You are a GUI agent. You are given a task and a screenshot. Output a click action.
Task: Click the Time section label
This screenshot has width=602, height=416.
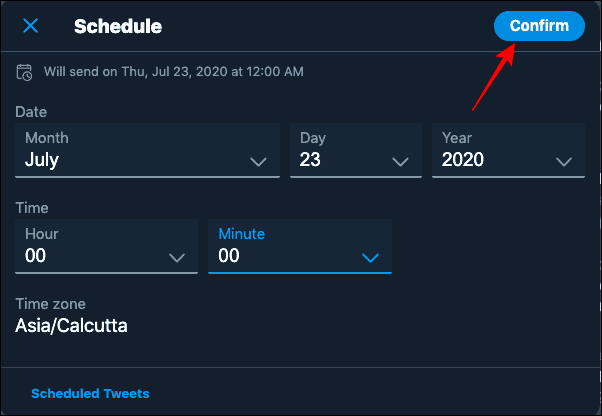[32, 208]
